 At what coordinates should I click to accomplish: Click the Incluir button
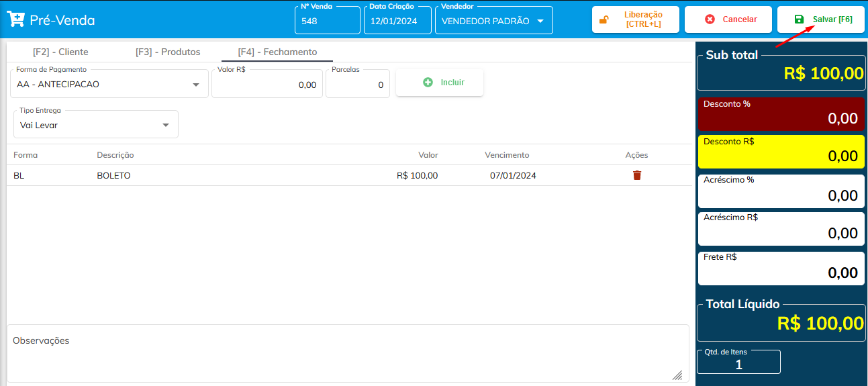(440, 83)
